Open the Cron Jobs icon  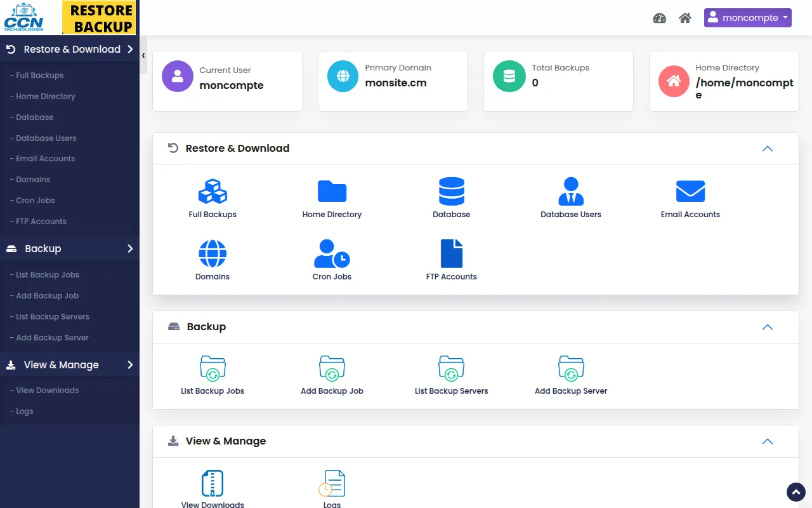(332, 253)
